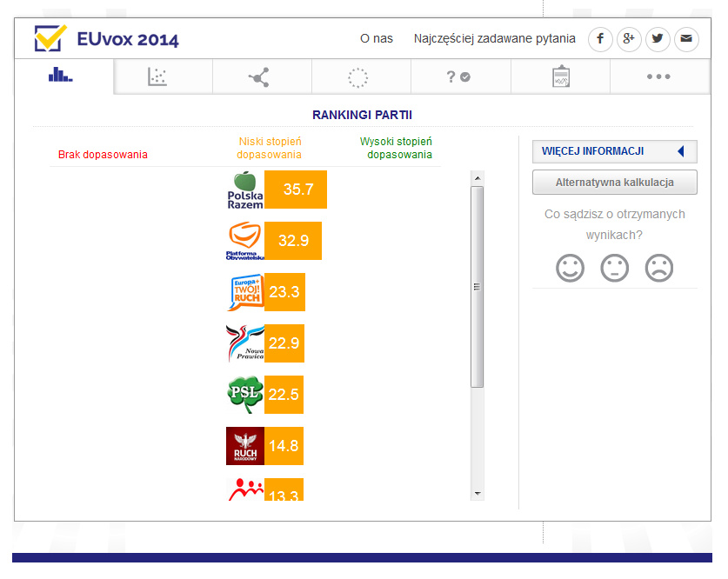The image size is (728, 579).
Task: Switch to the network graph tab
Action: [x=263, y=77]
